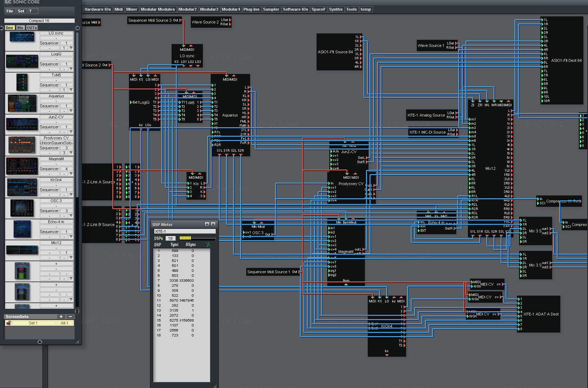The width and height of the screenshot is (588, 388).
Task: Open the Mixer module menu
Action: [x=131, y=9]
